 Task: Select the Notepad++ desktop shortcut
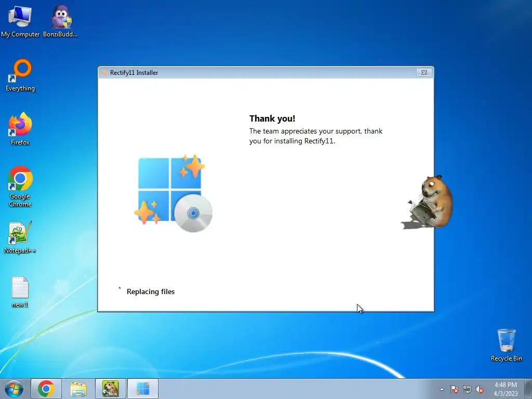click(x=20, y=237)
